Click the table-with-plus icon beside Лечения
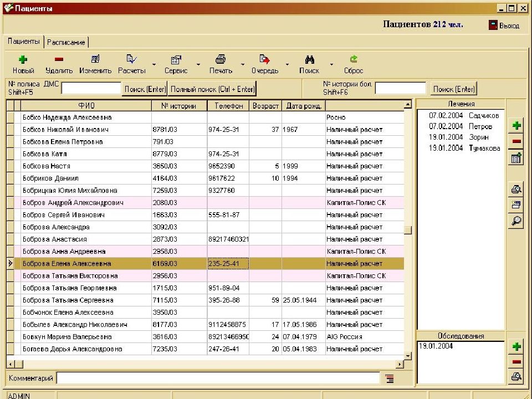 point(516,158)
